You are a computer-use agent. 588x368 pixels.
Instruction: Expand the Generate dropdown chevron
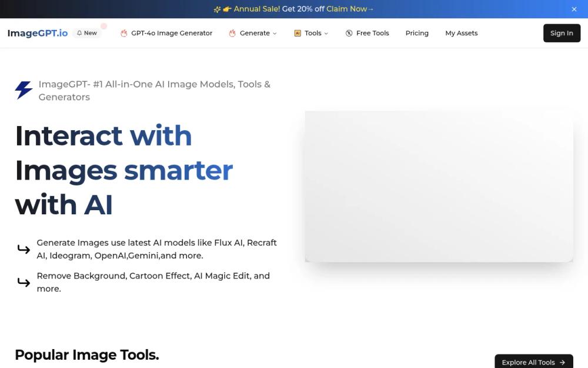point(275,34)
